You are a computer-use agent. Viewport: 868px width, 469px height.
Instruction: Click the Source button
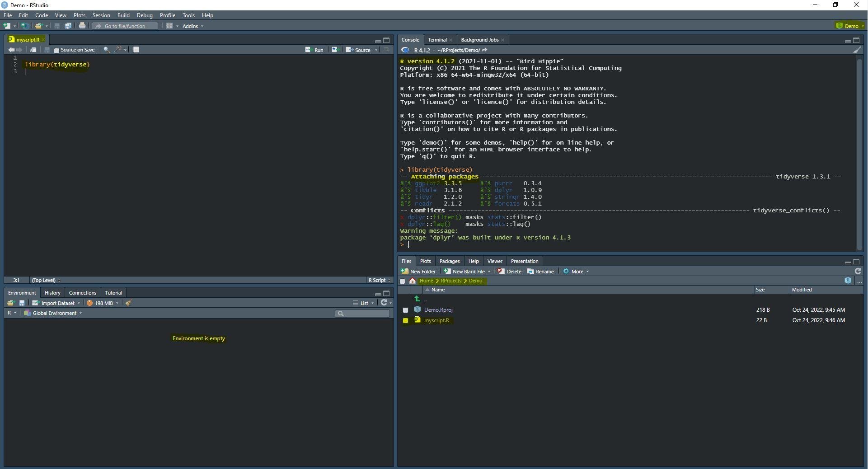358,50
